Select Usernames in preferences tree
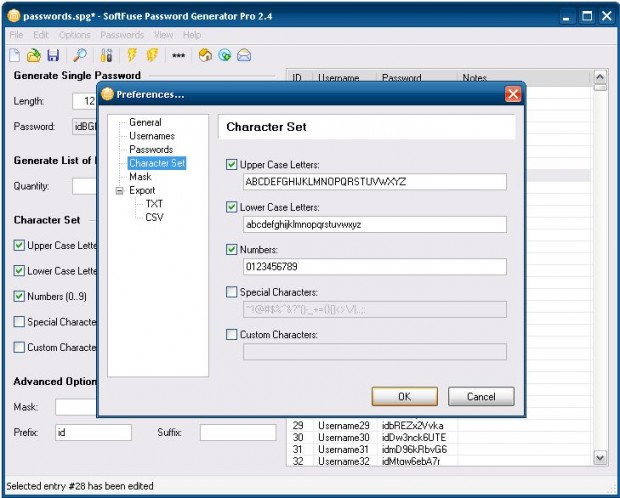This screenshot has height=498, width=620. [x=152, y=136]
